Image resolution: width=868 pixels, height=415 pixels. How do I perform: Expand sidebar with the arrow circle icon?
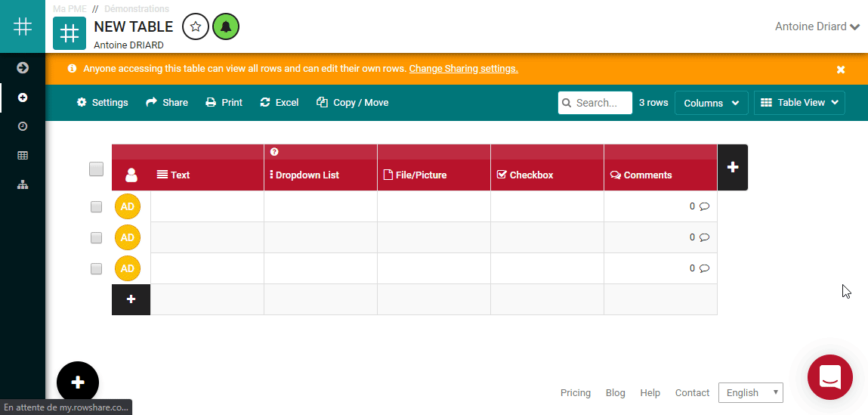[x=23, y=67]
